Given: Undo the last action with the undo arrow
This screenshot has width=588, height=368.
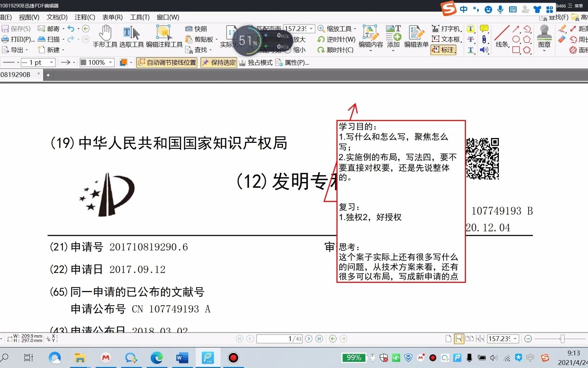Looking at the screenshot, I should [71, 29].
